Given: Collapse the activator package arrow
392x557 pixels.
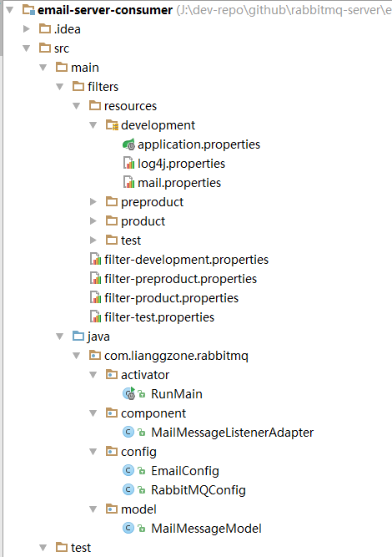Looking at the screenshot, I should (x=93, y=375).
